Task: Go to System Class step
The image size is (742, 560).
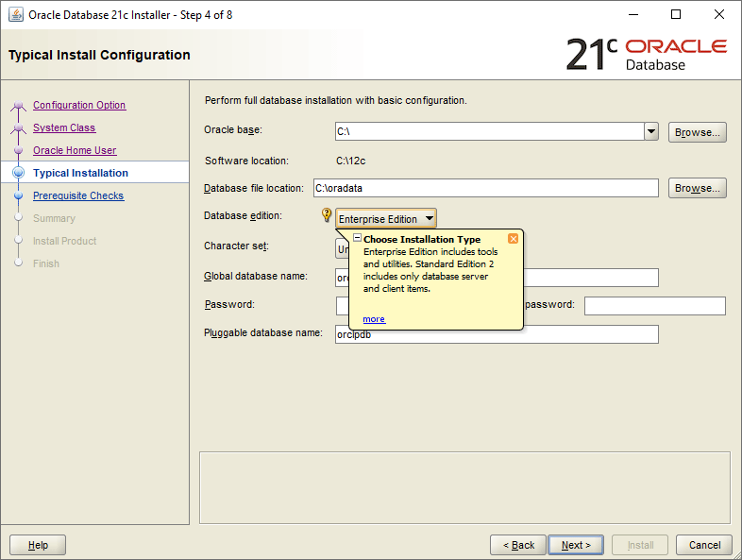Action: [64, 127]
